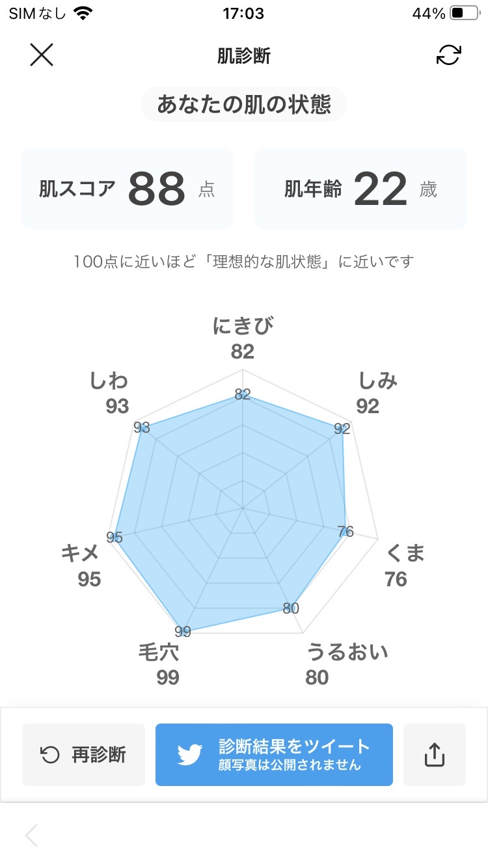The height and width of the screenshot is (868, 488).
Task: Tap the 肌年齢 22 age card
Action: [360, 188]
